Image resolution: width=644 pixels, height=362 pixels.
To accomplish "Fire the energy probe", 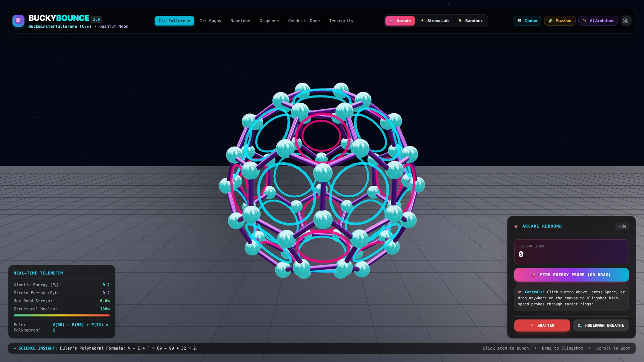I will point(571,275).
